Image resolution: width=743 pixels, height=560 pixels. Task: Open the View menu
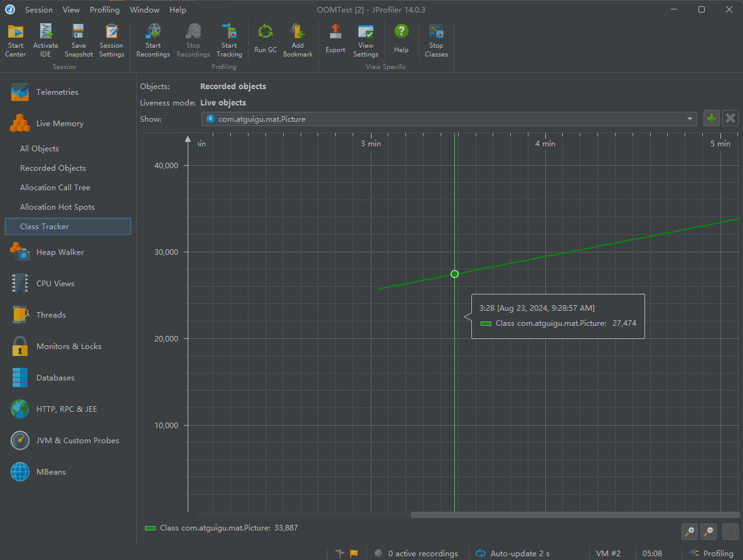click(71, 9)
